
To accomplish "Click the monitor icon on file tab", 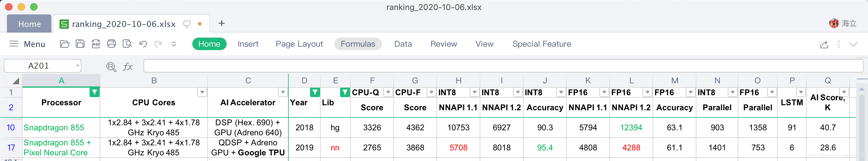I will (187, 24).
